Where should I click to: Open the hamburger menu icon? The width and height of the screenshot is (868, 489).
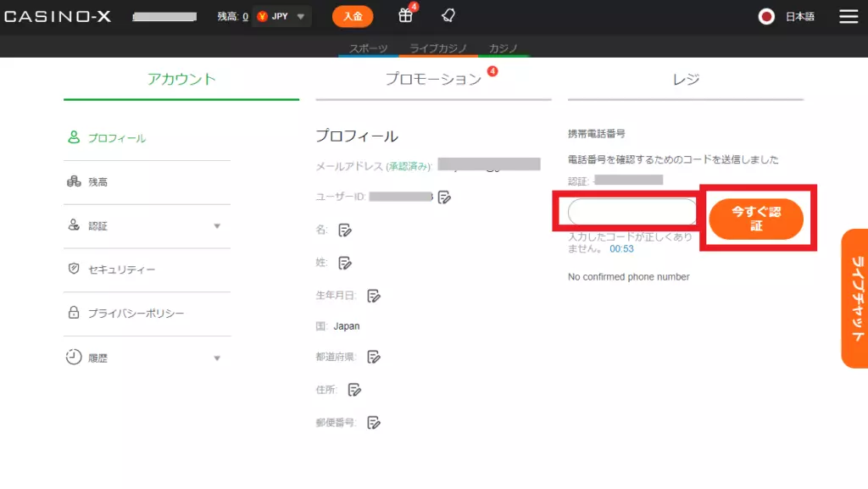[848, 17]
